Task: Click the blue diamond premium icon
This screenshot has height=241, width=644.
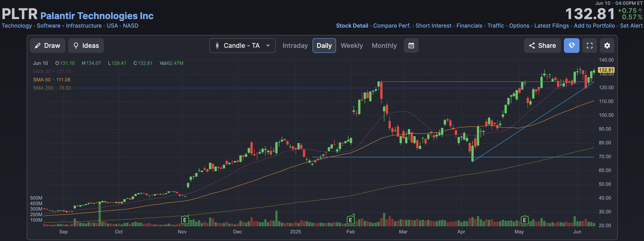Action: pos(571,46)
